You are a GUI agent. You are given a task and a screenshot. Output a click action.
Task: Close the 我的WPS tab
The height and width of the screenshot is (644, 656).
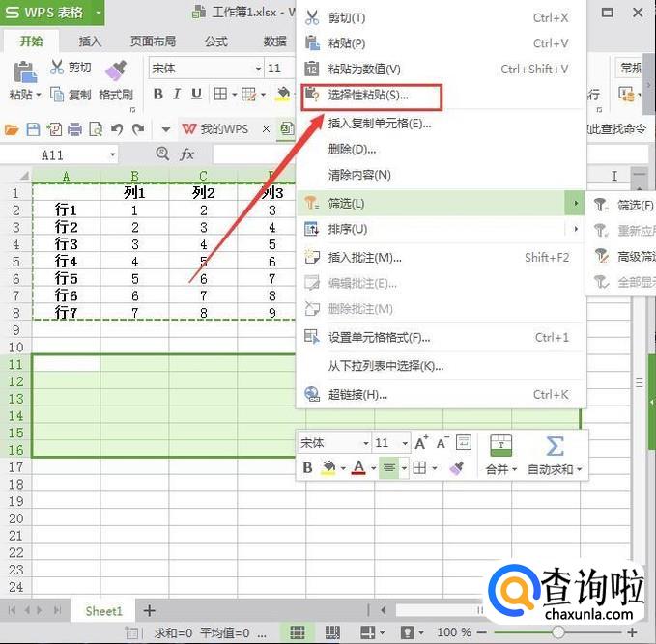pos(266,129)
